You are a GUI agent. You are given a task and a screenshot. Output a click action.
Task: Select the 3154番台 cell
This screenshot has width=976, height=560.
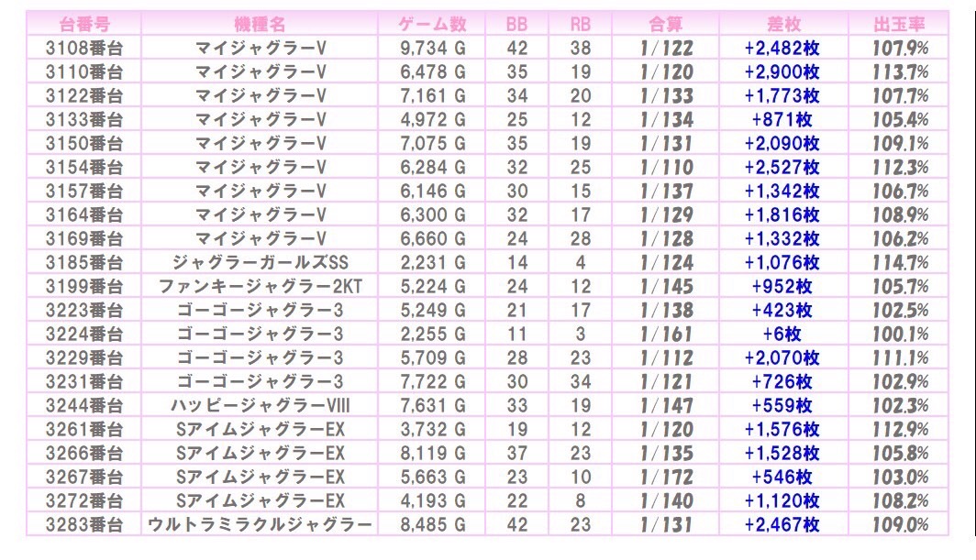[84, 167]
